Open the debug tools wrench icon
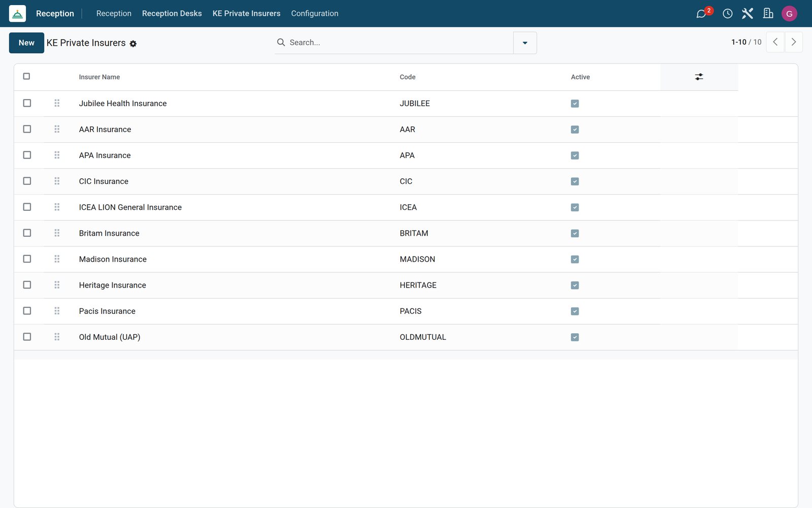Screen dimensions: 812x508 747,14
